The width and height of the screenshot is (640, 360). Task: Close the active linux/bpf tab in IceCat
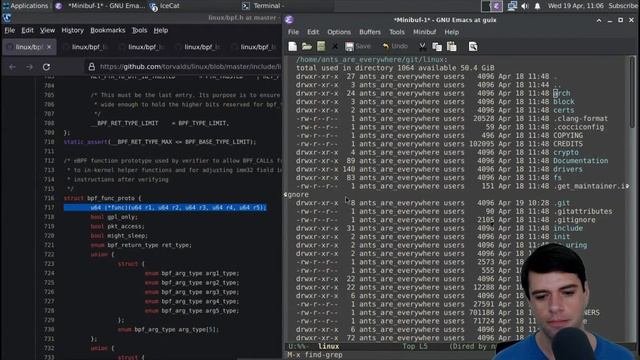pos(49,47)
